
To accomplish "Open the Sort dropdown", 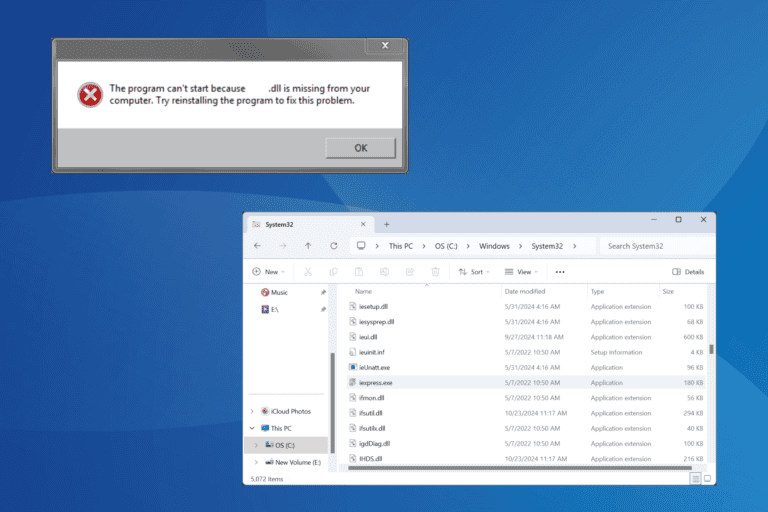I will coord(474,272).
